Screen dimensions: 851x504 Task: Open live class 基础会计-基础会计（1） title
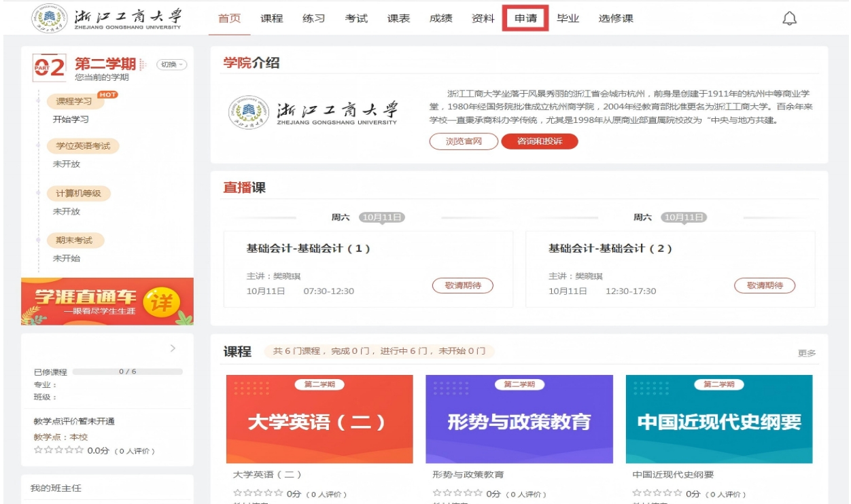[309, 249]
